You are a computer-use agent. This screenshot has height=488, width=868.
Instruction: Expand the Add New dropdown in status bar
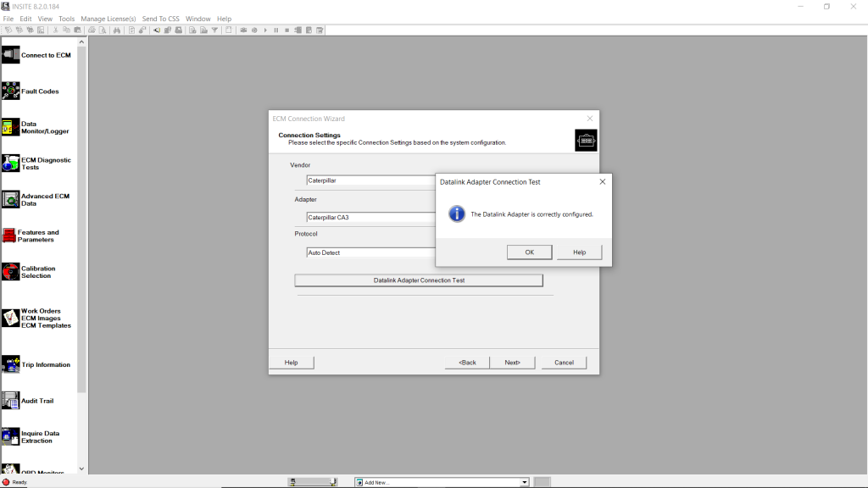point(525,482)
